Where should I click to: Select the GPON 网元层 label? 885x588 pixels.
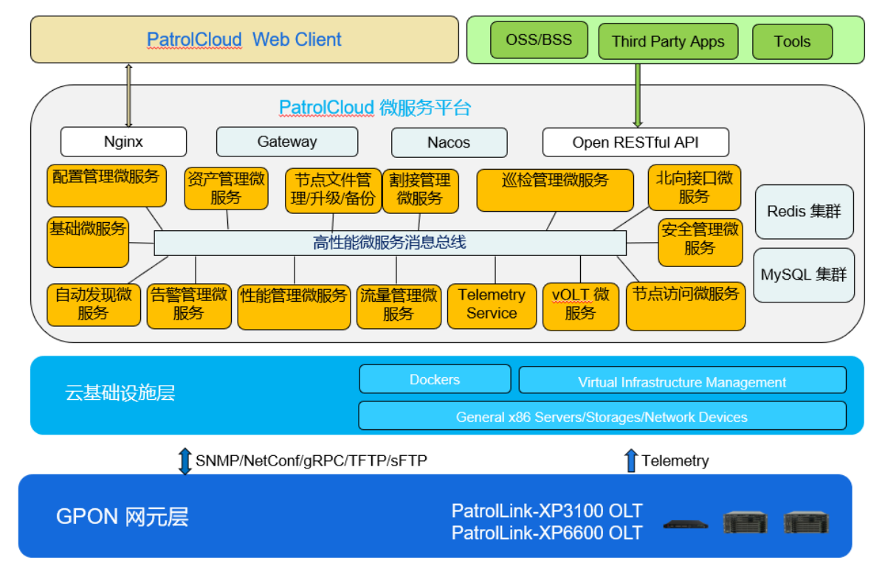click(x=123, y=517)
